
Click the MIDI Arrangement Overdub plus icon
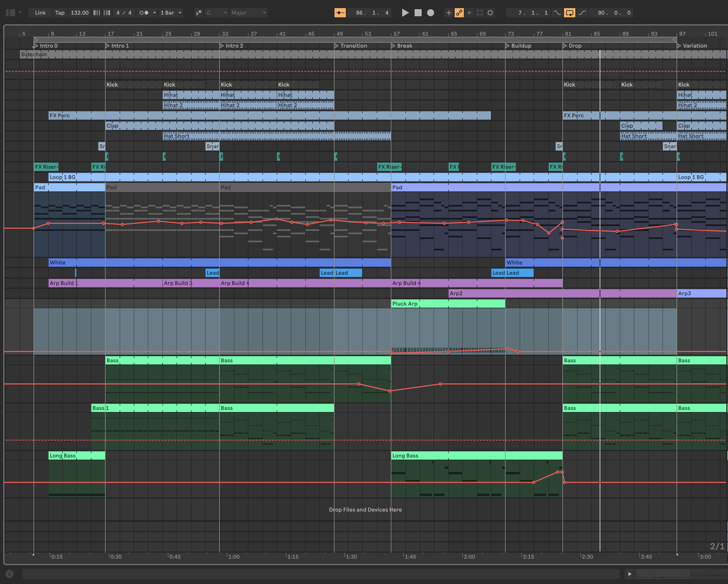(x=448, y=13)
